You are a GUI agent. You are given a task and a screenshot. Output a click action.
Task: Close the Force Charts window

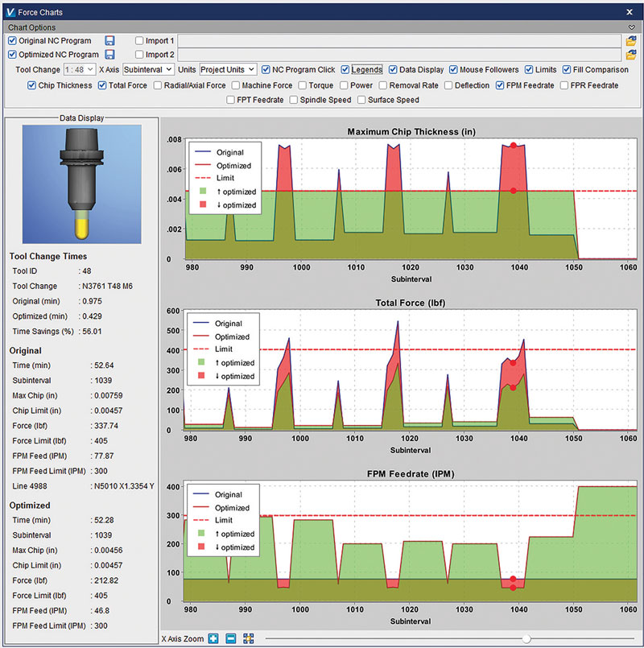[630, 12]
